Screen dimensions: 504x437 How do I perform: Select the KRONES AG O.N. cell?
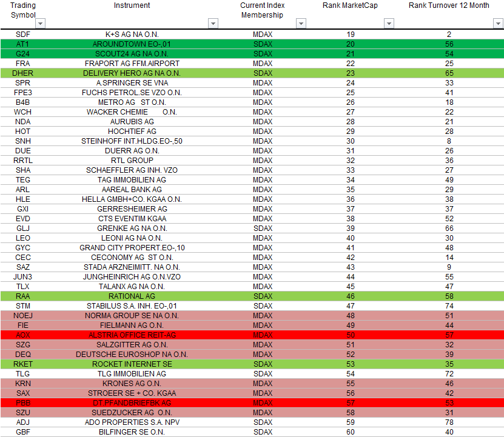click(x=132, y=383)
